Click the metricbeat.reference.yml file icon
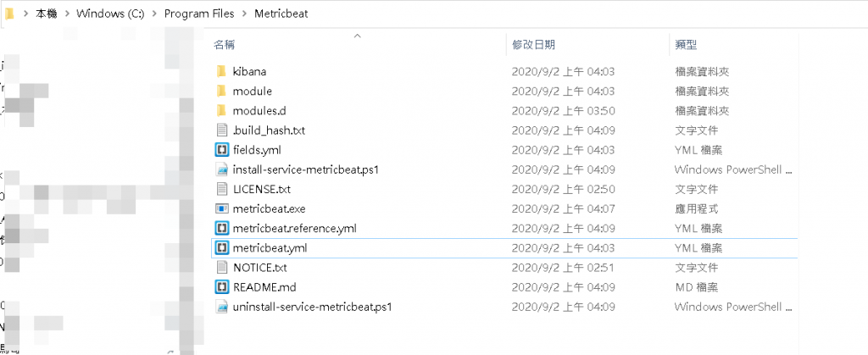Screen dimensions: 868x355 pyautogui.click(x=221, y=228)
